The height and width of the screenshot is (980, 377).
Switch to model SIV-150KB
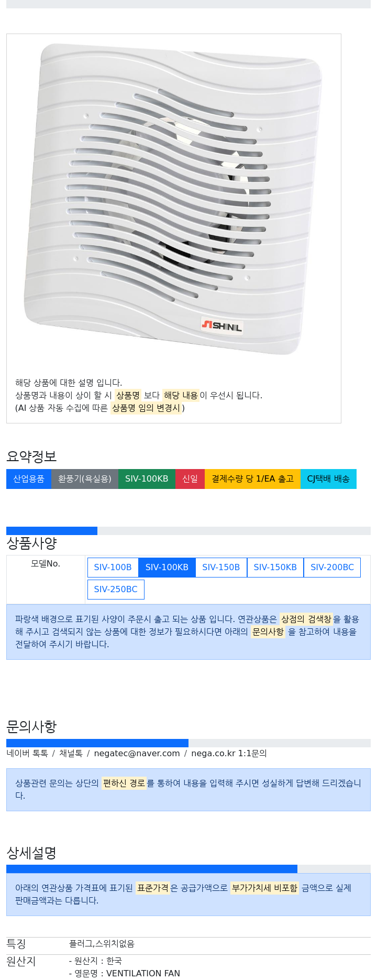click(275, 568)
